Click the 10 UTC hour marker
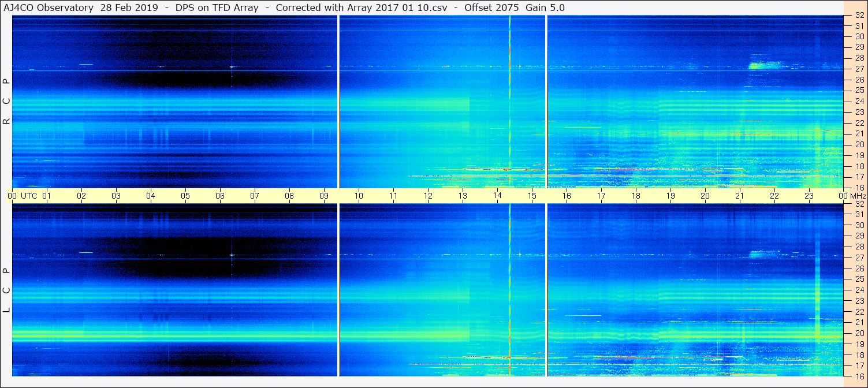The image size is (868, 388). pyautogui.click(x=359, y=196)
